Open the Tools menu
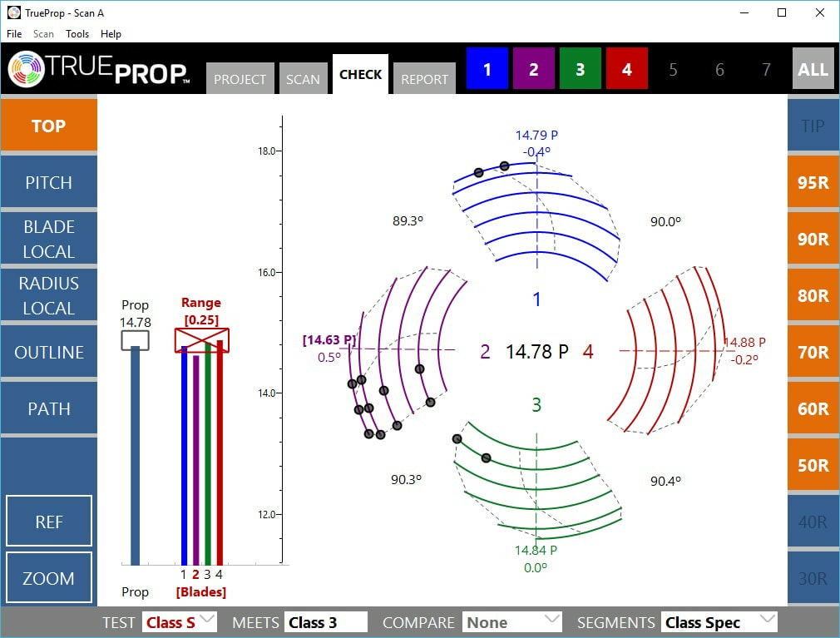The height and width of the screenshot is (638, 840). click(77, 34)
